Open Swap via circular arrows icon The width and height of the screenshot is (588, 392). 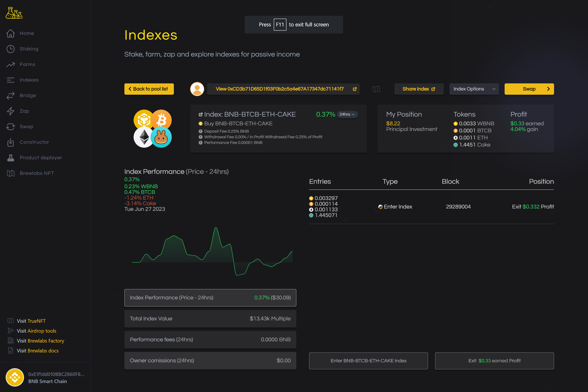11,127
